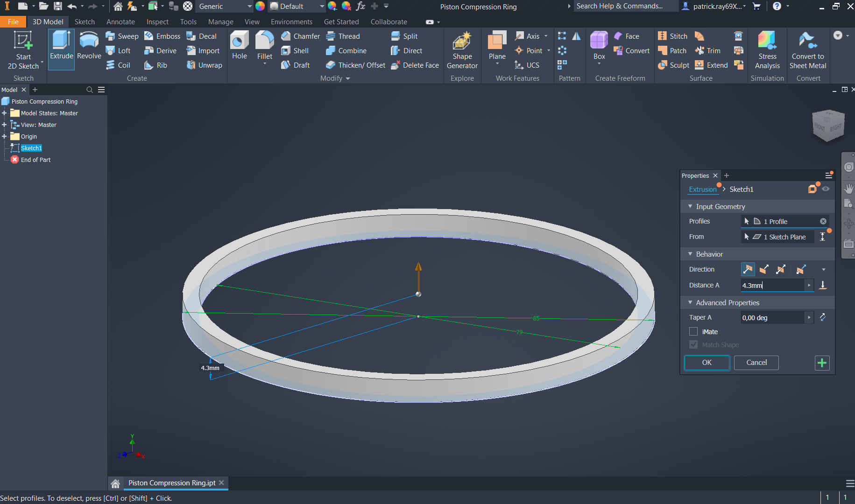Image resolution: width=855 pixels, height=504 pixels.
Task: Open the Inspect menu
Action: click(157, 21)
